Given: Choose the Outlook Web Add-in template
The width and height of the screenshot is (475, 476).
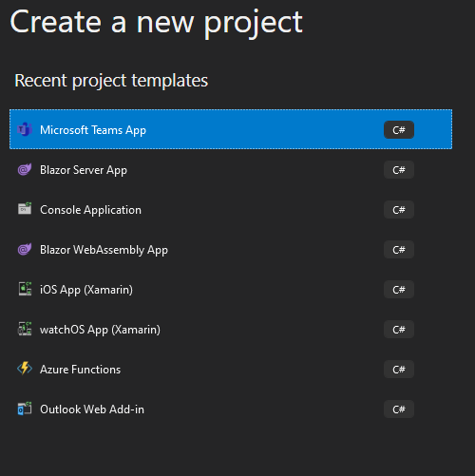Looking at the screenshot, I should point(231,409).
